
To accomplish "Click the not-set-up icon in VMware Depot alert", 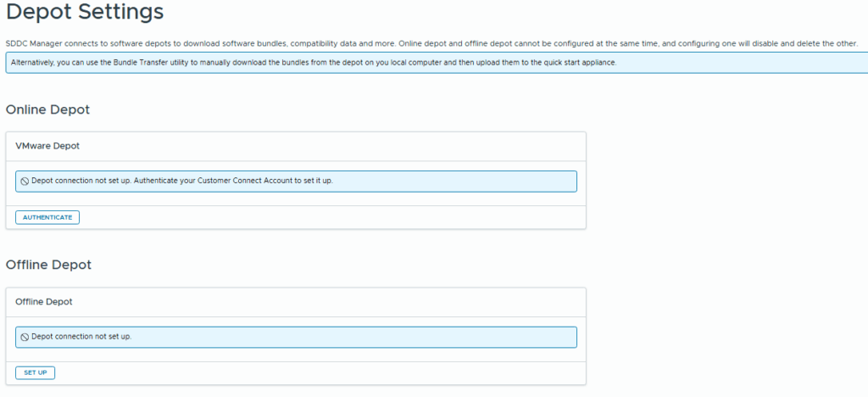I will [25, 182].
